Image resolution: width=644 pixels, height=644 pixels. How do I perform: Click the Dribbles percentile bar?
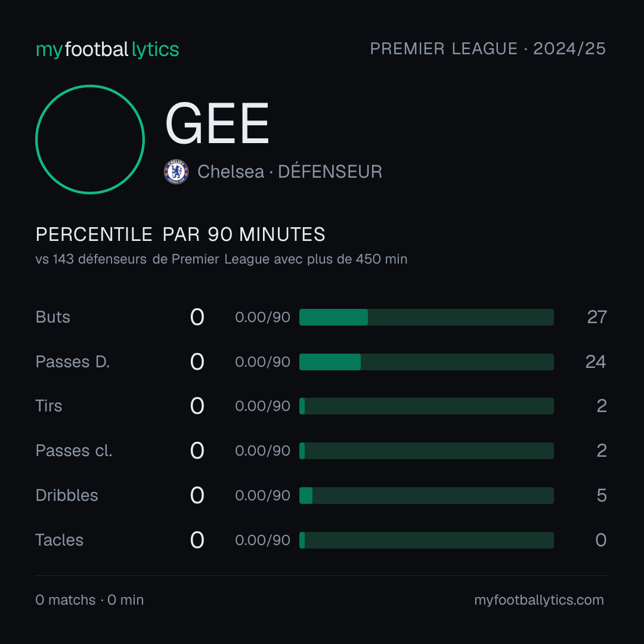[x=426, y=496]
